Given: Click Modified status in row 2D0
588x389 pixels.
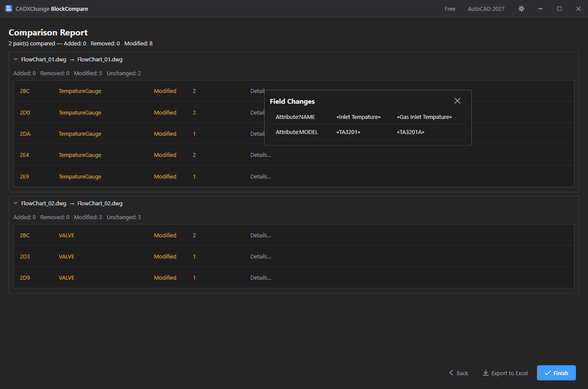Looking at the screenshot, I should (165, 112).
